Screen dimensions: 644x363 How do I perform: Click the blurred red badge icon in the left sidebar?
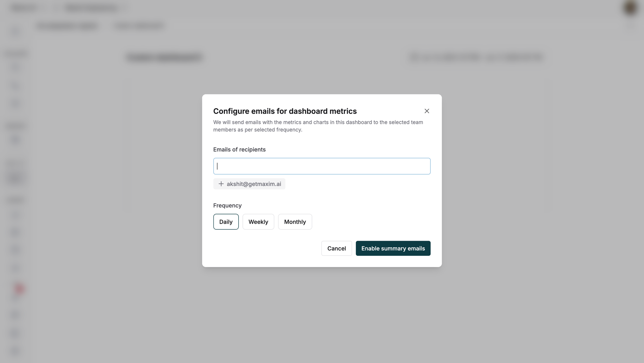coord(19,289)
